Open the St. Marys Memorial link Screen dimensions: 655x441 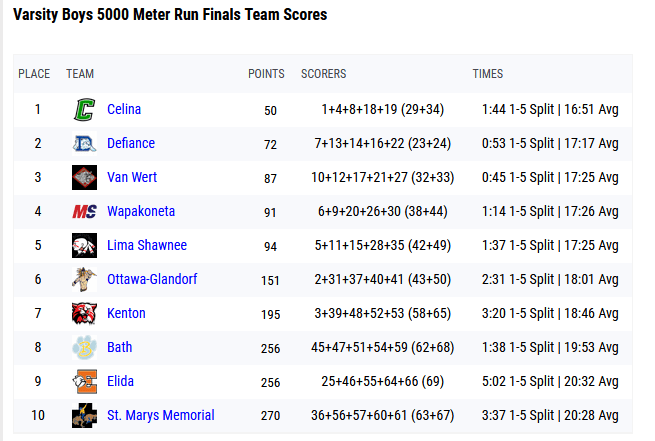point(161,416)
